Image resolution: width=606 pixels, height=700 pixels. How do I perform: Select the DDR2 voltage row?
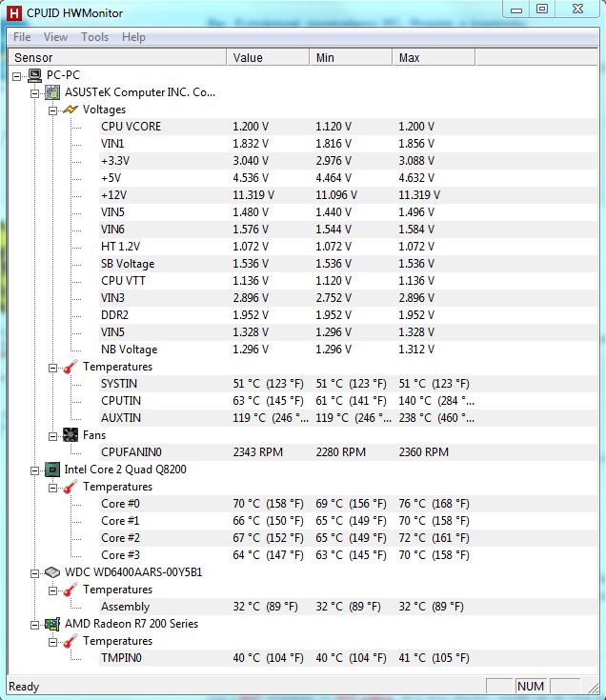[x=349, y=315]
